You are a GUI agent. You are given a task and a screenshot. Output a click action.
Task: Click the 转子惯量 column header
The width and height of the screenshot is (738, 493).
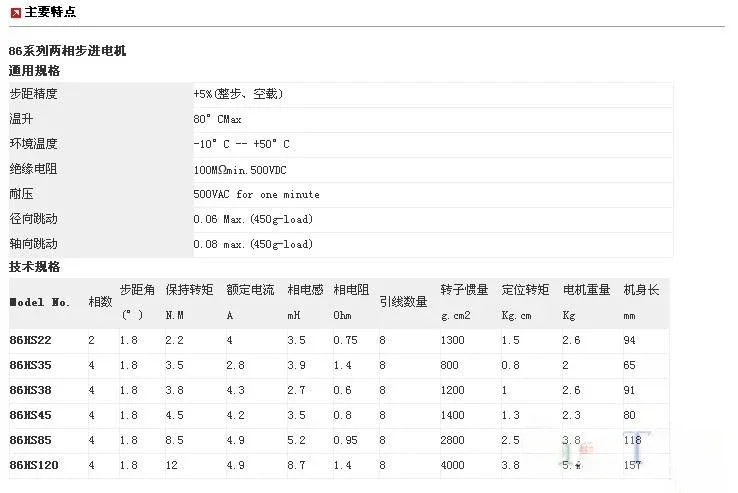pos(465,290)
